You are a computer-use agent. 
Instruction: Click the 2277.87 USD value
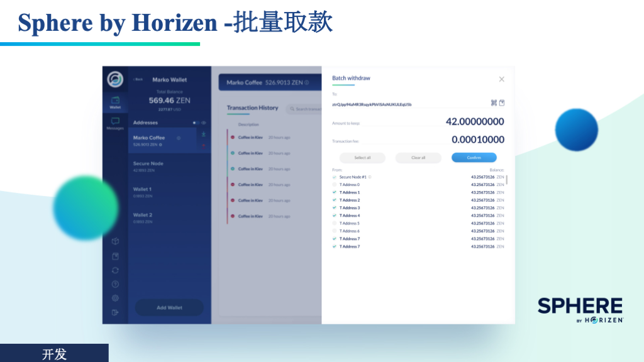point(169,109)
